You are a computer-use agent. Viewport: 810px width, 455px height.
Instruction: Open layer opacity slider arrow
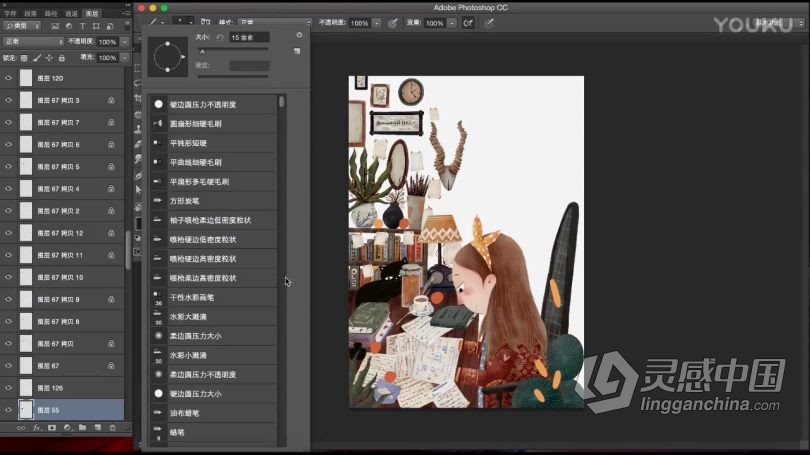[x=124, y=42]
